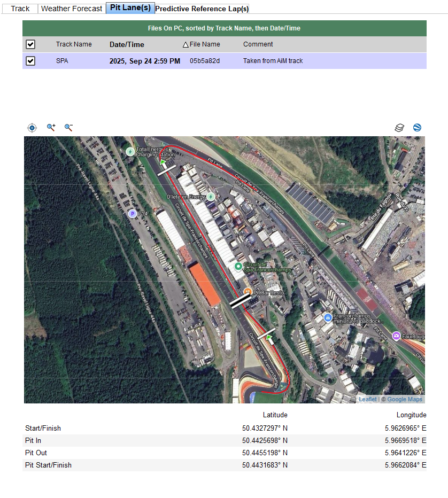
Task: Click the D'Ieteren Energy charging marker
Action: click(211, 197)
